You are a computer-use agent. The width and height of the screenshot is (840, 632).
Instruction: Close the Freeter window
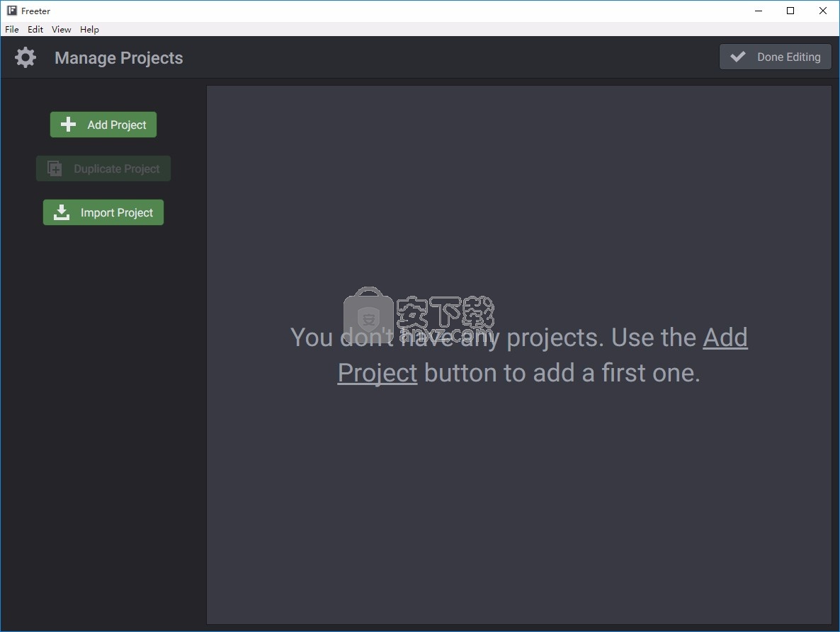[x=823, y=11]
